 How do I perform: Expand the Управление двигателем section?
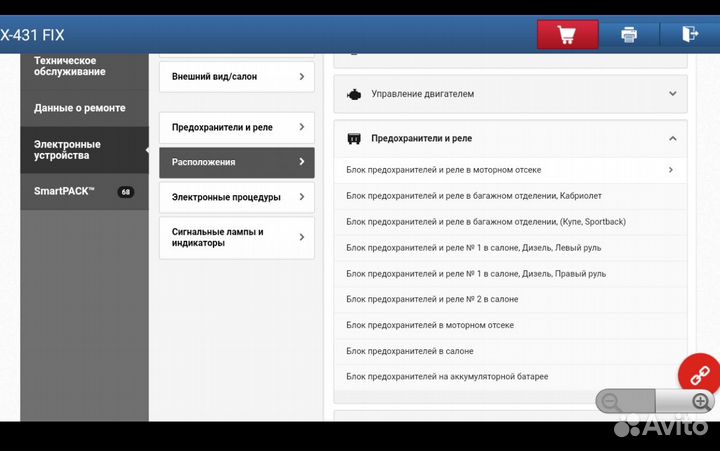[x=672, y=94]
